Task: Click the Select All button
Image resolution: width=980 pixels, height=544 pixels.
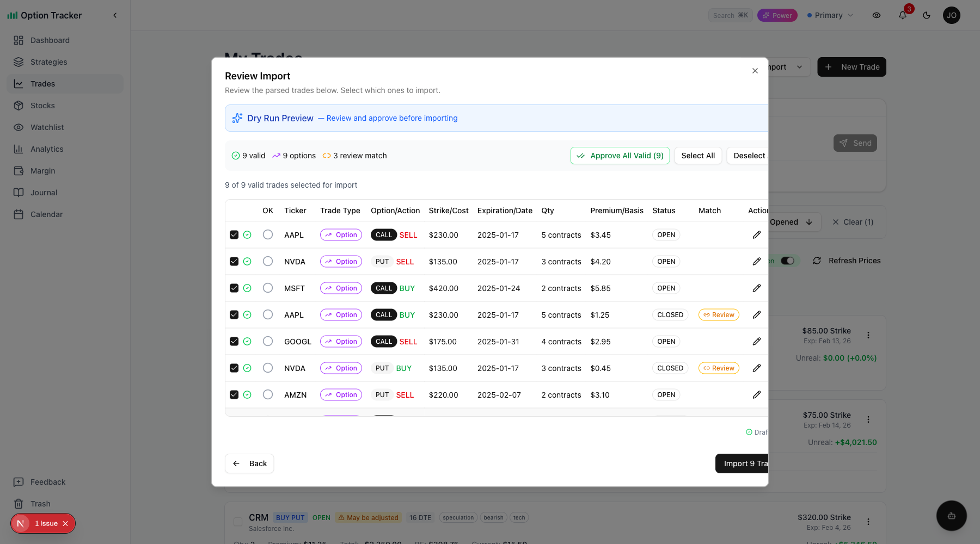Action: pyautogui.click(x=698, y=156)
